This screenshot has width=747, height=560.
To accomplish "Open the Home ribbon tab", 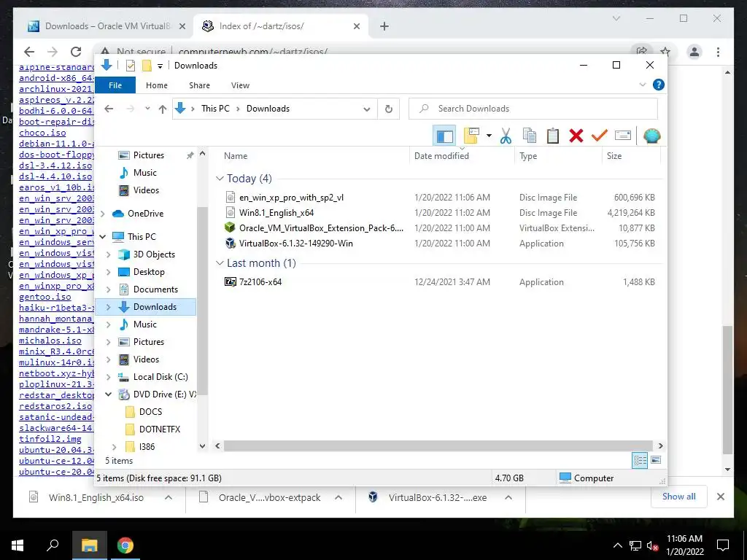I will pyautogui.click(x=157, y=85).
